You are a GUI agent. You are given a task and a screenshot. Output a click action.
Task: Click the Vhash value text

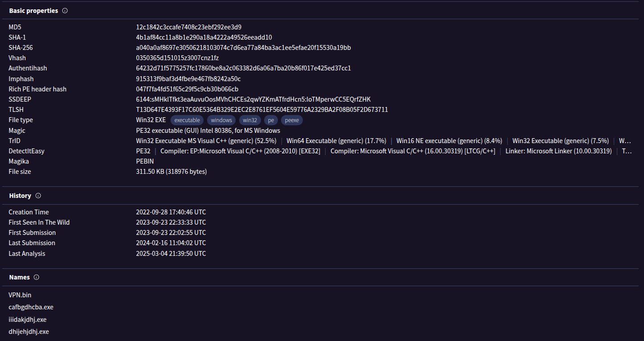click(177, 58)
